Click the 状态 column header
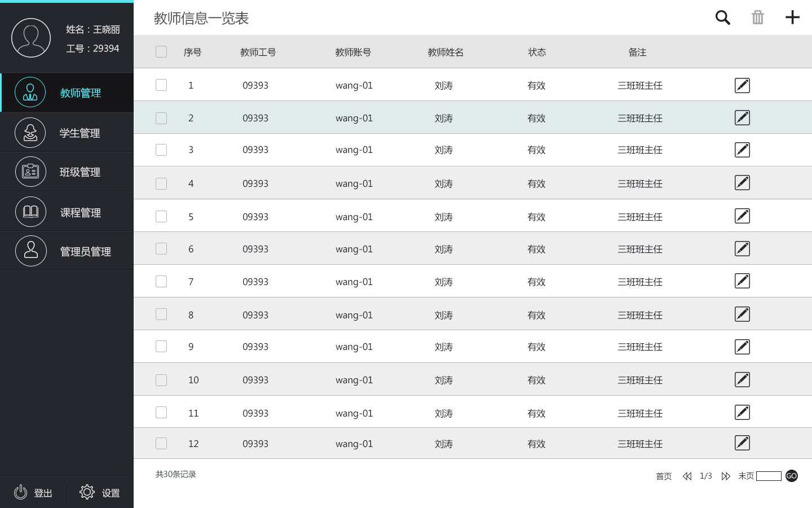This screenshot has width=812, height=508. point(537,52)
